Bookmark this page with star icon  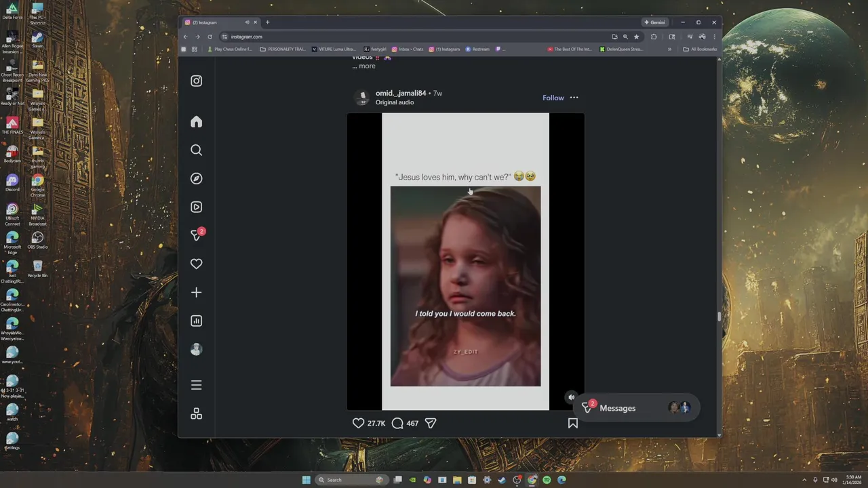point(636,37)
